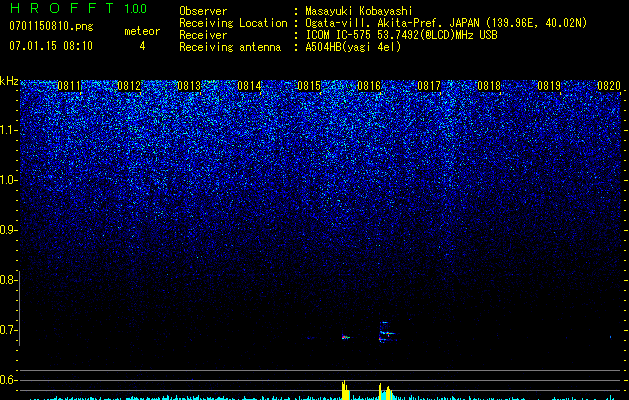The image size is (629, 400).
Task: Click the 0812 time marker
Action: (x=129, y=86)
